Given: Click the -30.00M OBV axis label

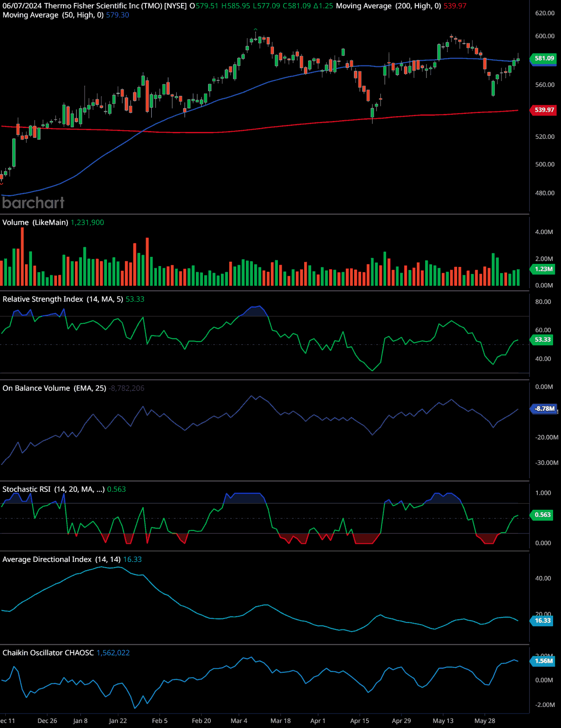Looking at the screenshot, I should (x=547, y=463).
